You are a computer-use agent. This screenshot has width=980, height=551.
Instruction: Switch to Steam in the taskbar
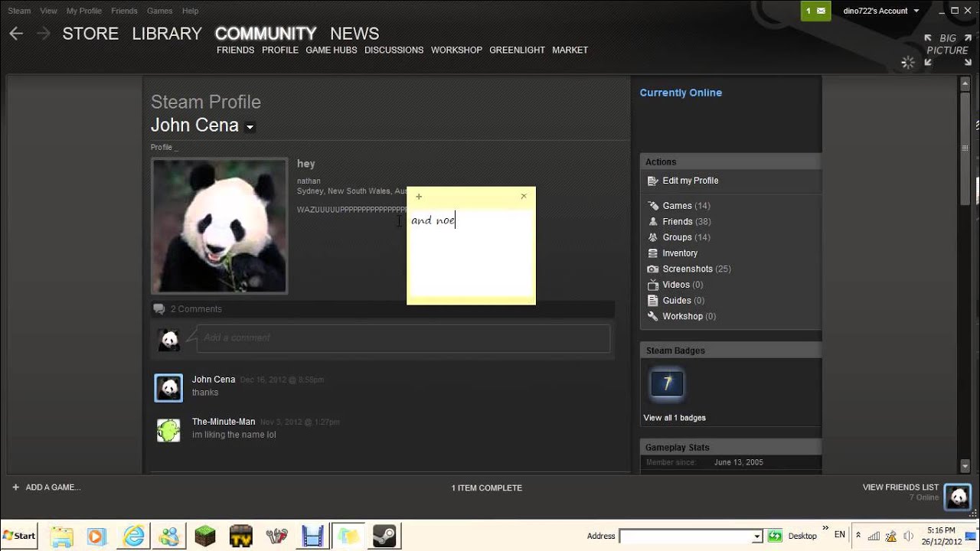pos(384,536)
